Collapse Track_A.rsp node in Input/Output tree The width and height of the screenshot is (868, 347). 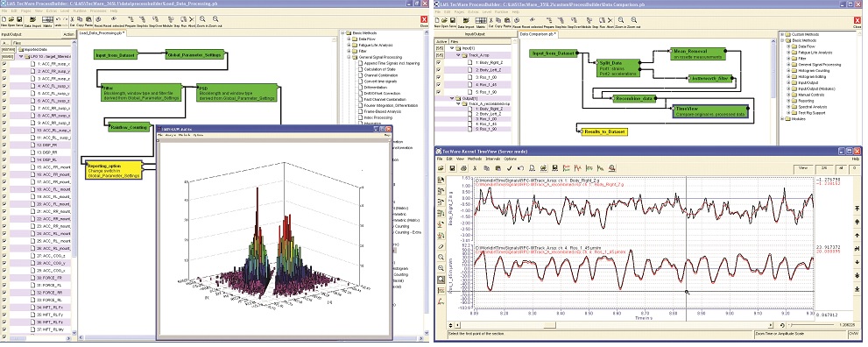[458, 55]
